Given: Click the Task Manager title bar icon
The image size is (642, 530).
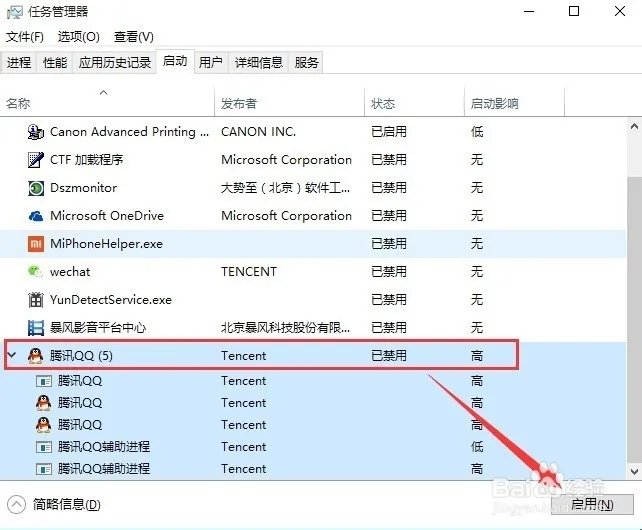Looking at the screenshot, I should [x=15, y=11].
